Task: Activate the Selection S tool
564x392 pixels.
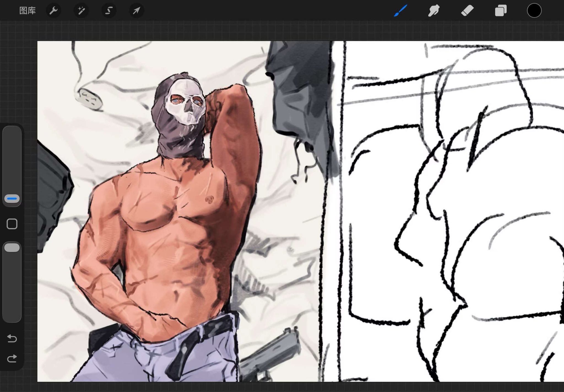Action: tap(109, 11)
